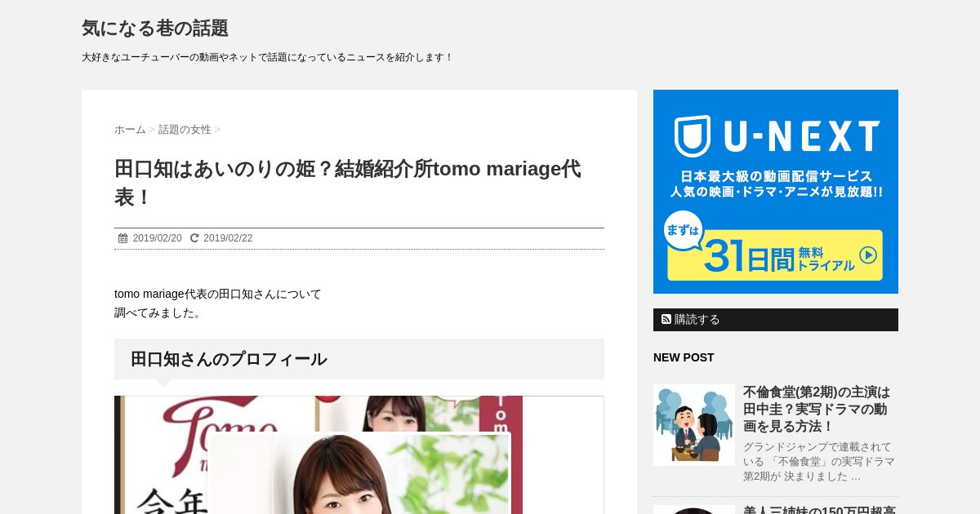The height and width of the screenshot is (514, 980).
Task: Click intro text tomo mariage代表の田口知さんについて
Action: [x=218, y=294]
